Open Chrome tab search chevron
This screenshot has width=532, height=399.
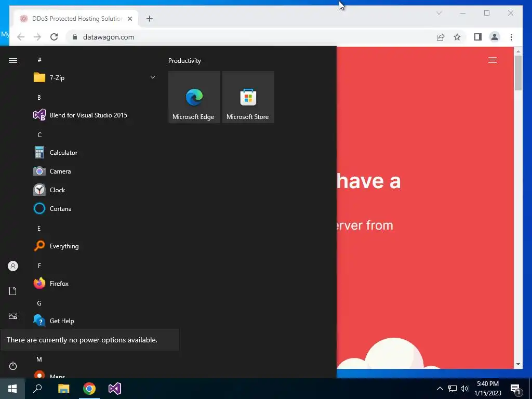[x=438, y=13]
